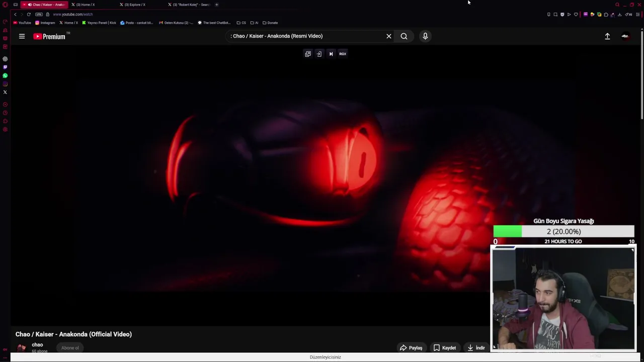Click the page vertical scrollbar
The image size is (644, 362).
[642, 75]
